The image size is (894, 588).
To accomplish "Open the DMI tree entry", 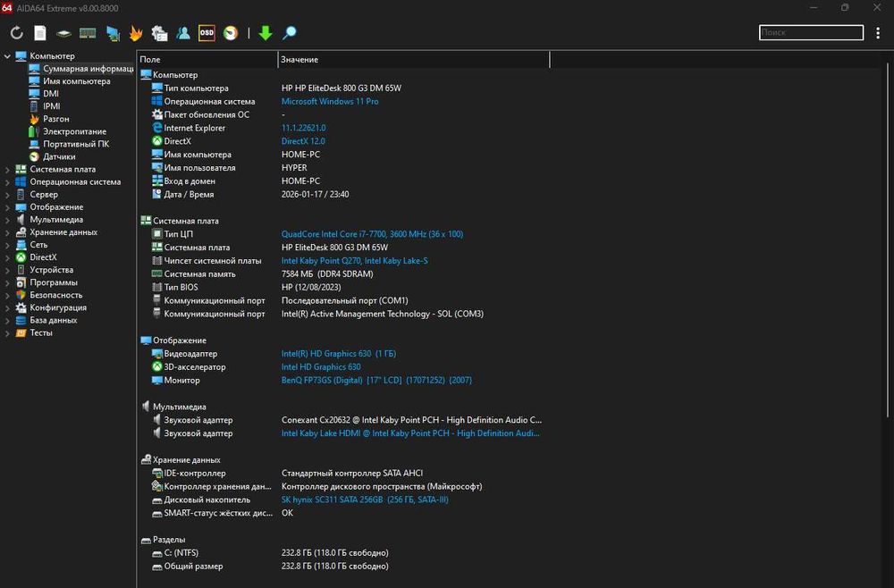I will pos(44,94).
